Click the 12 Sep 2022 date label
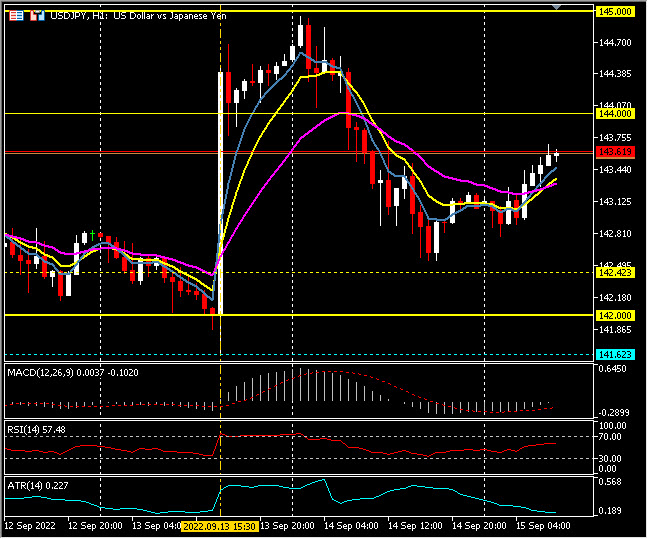 tap(29, 525)
